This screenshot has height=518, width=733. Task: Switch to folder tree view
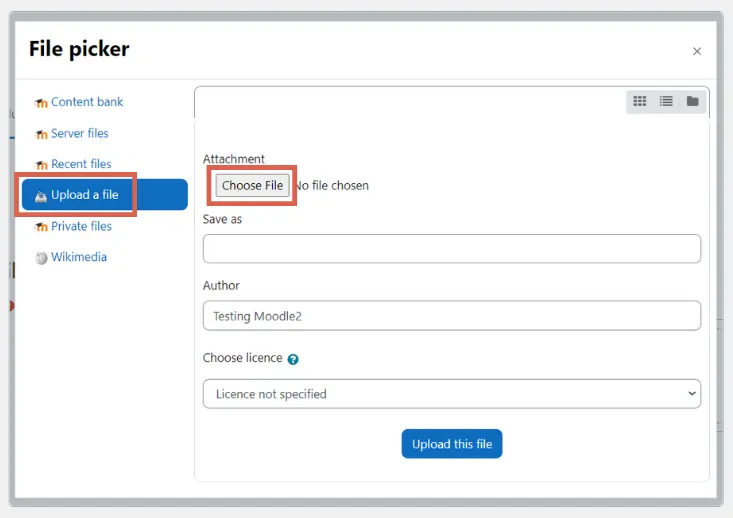click(x=692, y=101)
